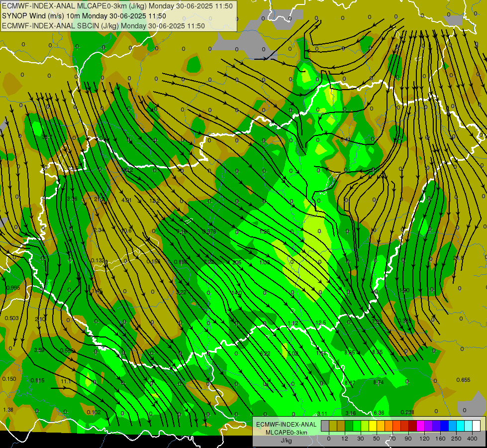Click the legend tick value '90'
This screenshot has height=448, width=487.
click(x=408, y=439)
